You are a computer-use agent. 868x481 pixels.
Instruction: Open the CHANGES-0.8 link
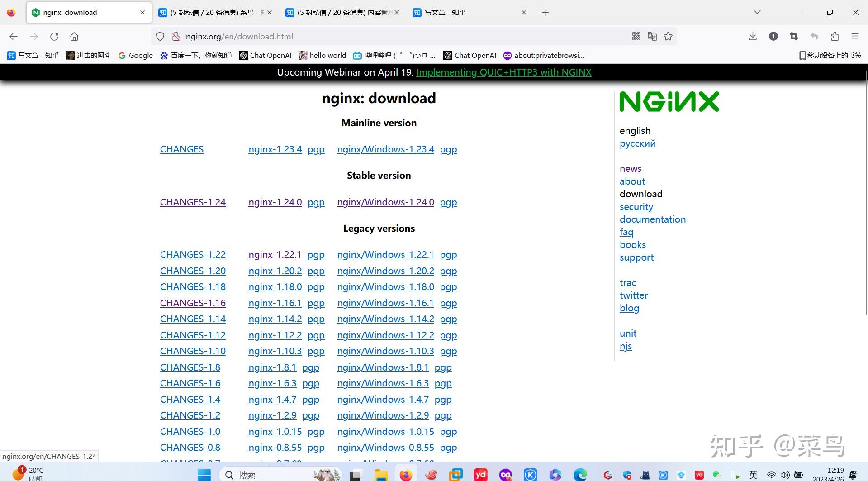(190, 448)
